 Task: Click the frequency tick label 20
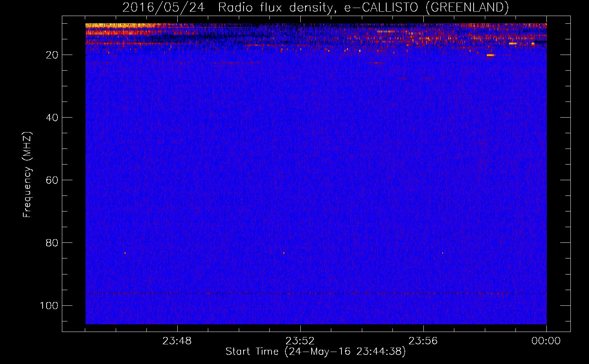pyautogui.click(x=52, y=55)
